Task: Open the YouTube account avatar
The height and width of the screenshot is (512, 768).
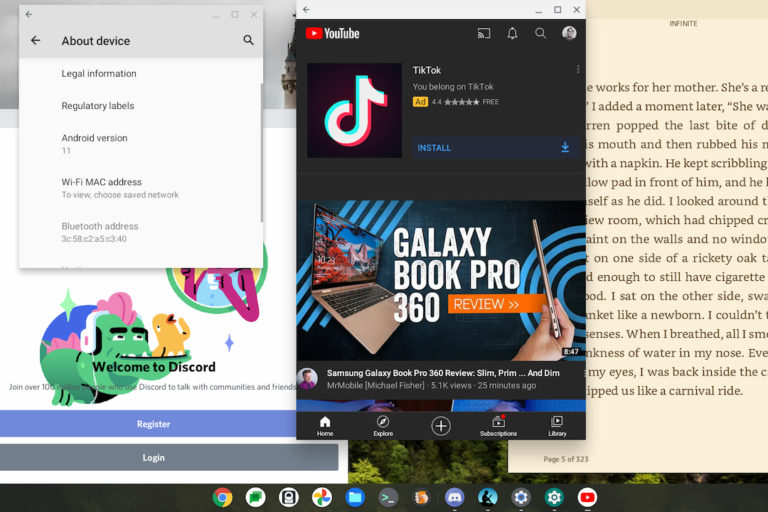Action: [x=569, y=33]
